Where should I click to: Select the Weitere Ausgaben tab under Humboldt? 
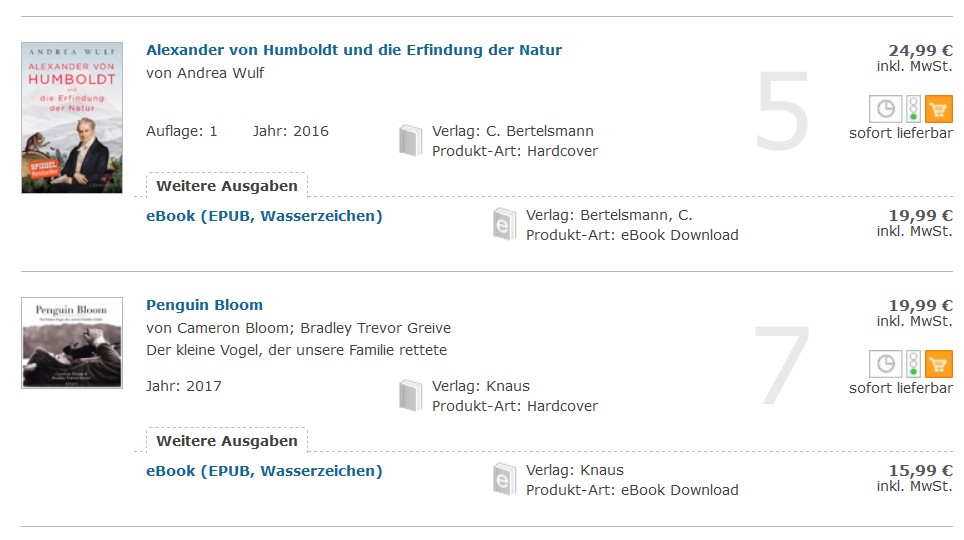(227, 186)
